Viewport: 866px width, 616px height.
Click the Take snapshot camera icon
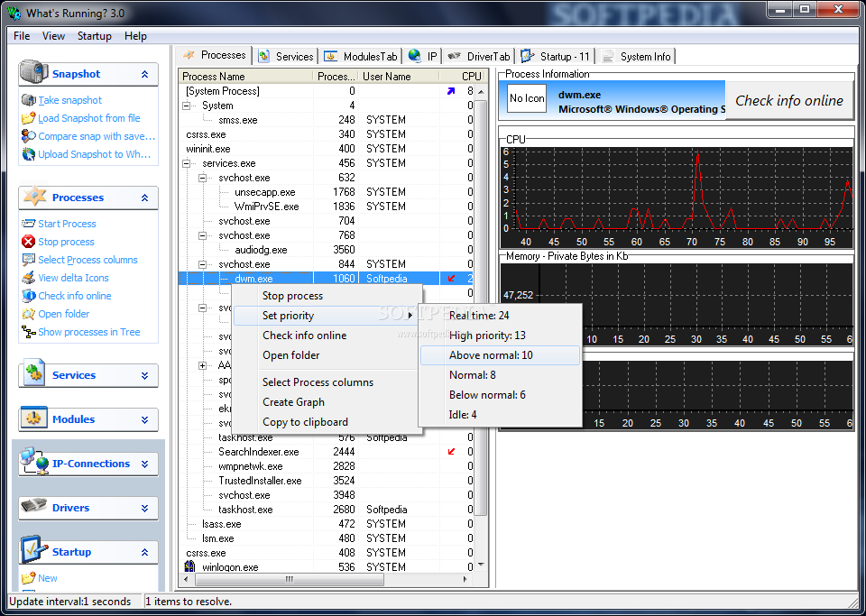click(28, 100)
